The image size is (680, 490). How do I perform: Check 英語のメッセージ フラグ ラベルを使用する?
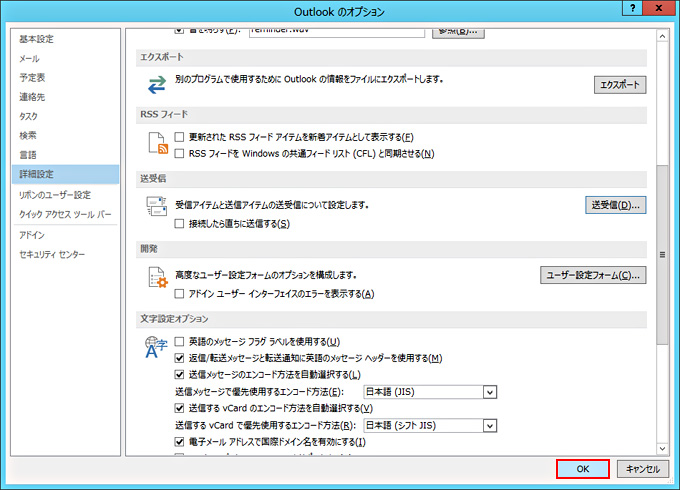(180, 342)
